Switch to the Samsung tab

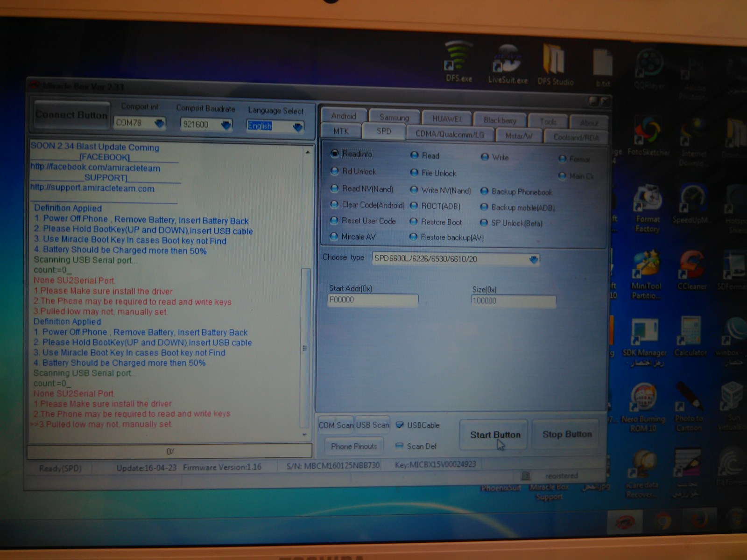tap(394, 117)
